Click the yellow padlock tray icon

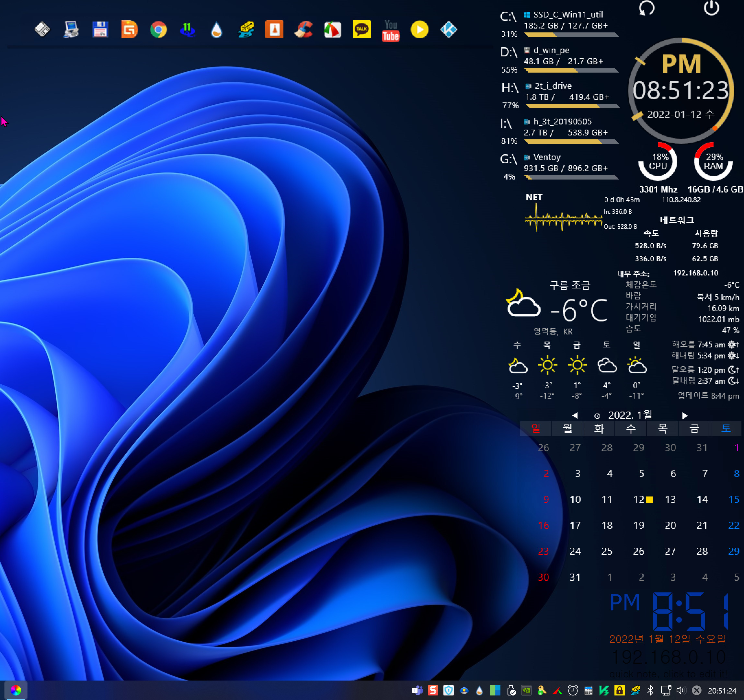[619, 690]
